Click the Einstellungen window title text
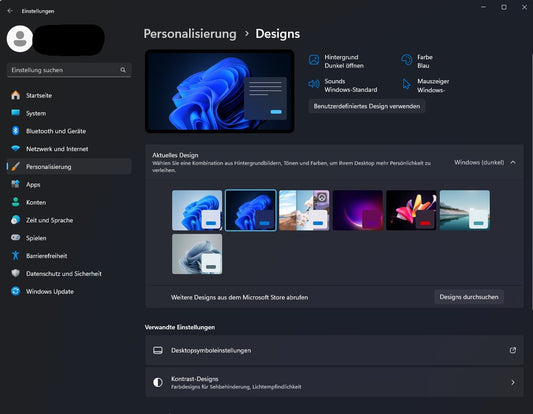The image size is (533, 414). [38, 11]
